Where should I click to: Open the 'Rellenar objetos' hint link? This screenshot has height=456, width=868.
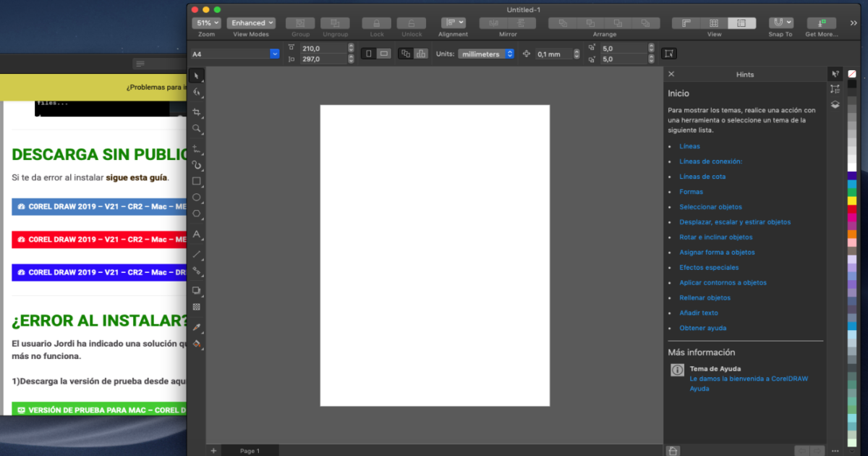(705, 297)
